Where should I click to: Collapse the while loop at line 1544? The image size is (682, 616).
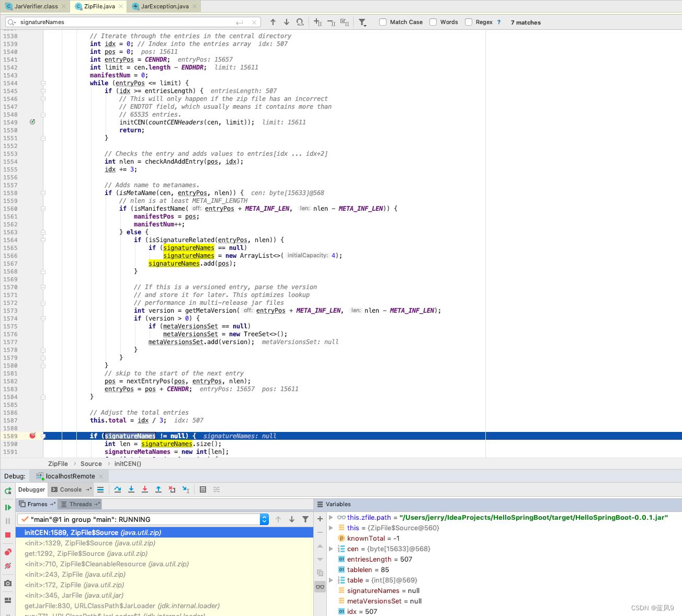click(43, 83)
